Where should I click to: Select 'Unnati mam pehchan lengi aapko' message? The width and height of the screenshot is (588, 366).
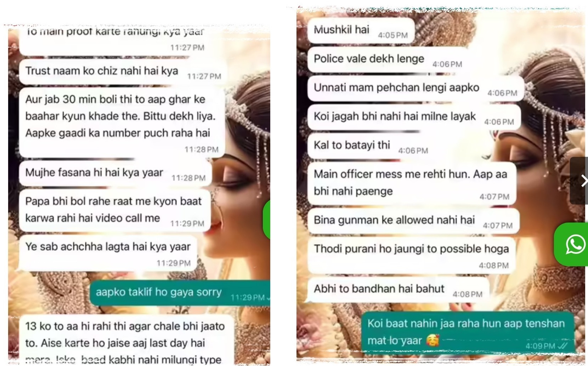416,88
